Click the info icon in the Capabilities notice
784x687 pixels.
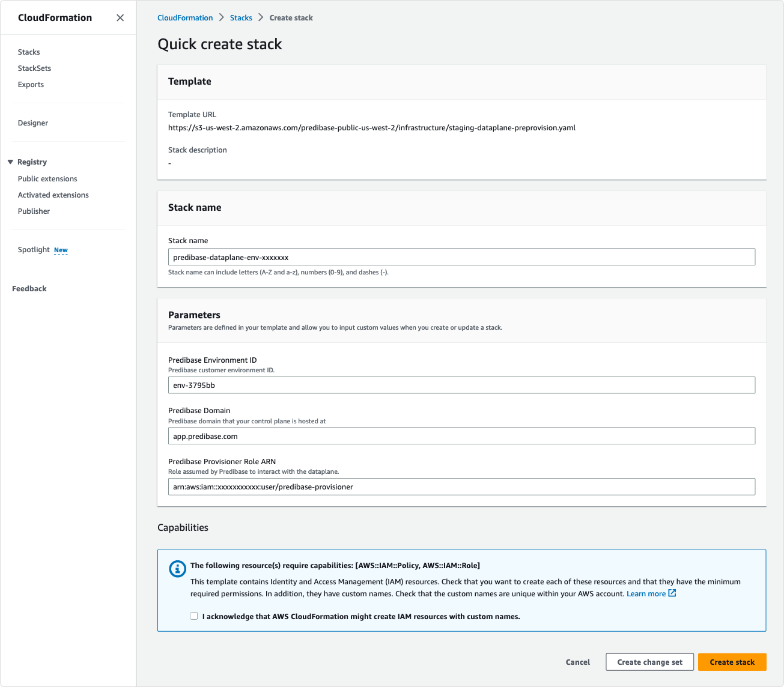(x=177, y=569)
